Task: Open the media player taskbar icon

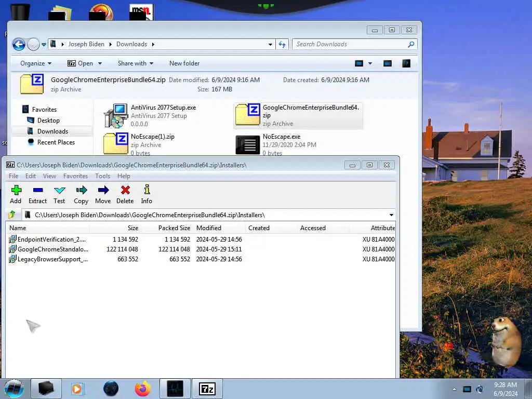Action: pyautogui.click(x=77, y=389)
